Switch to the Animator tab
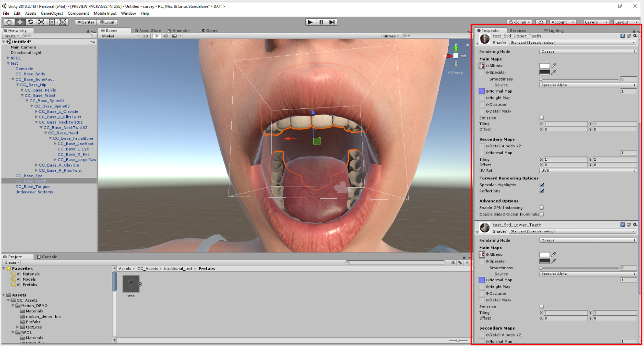 click(x=179, y=30)
